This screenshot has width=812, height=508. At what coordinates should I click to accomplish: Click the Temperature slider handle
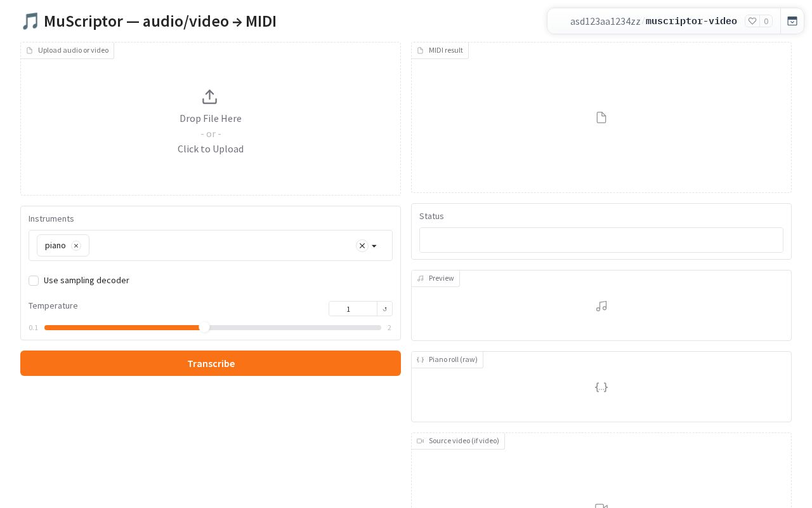click(x=204, y=328)
